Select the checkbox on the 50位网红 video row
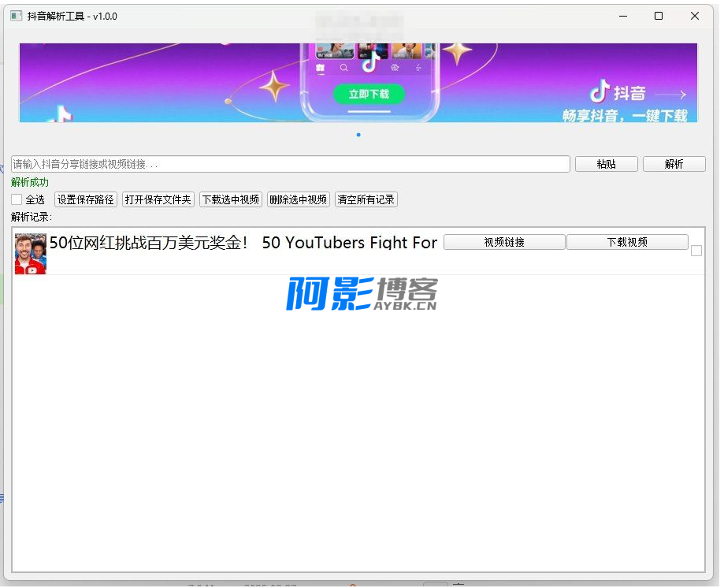Screen dimensions: 724x588 point(696,251)
